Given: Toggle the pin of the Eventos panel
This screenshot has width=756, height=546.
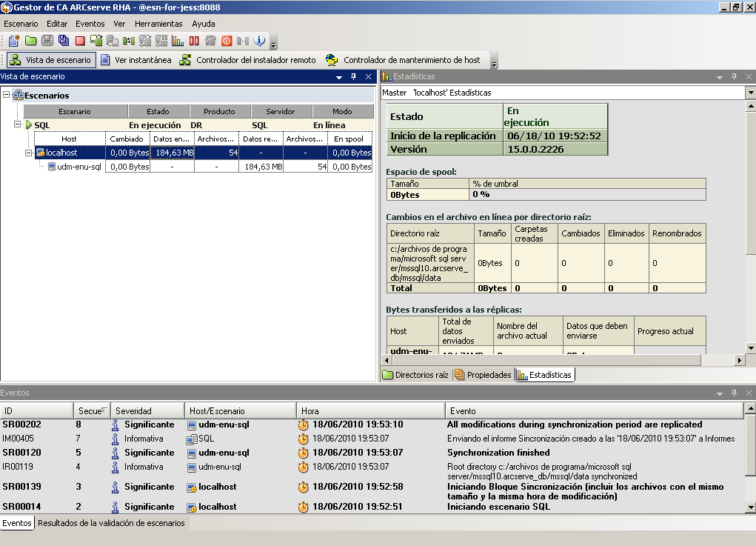Looking at the screenshot, I should pos(734,393).
